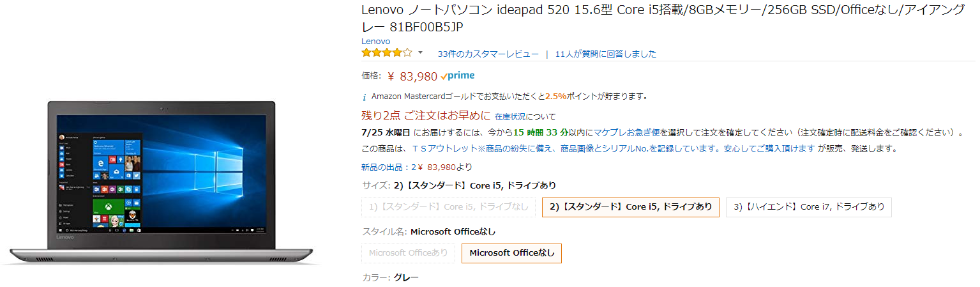Select size 1)【スタンダード】Core i5, ドライブなし
Viewport: 980px width, 287px height.
(449, 206)
